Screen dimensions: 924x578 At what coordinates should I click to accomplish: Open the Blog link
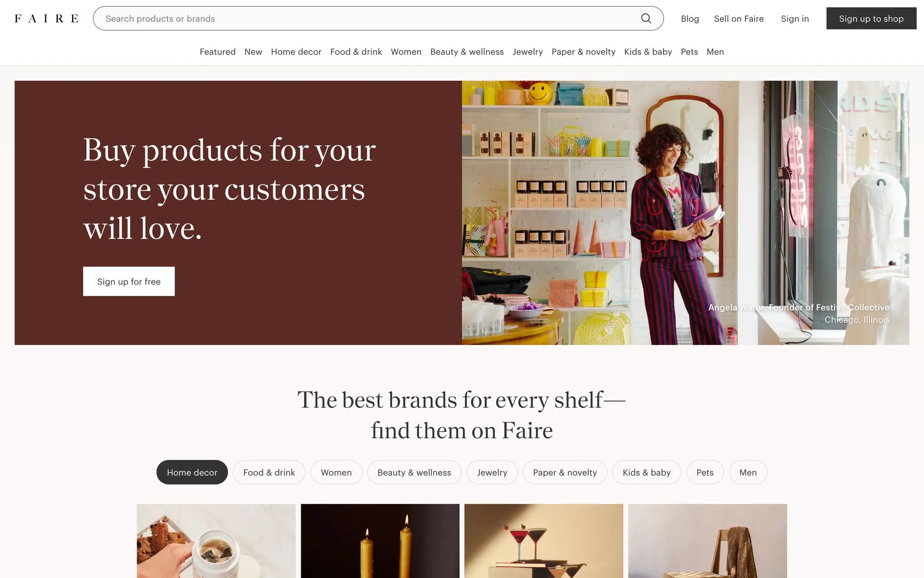coord(690,19)
